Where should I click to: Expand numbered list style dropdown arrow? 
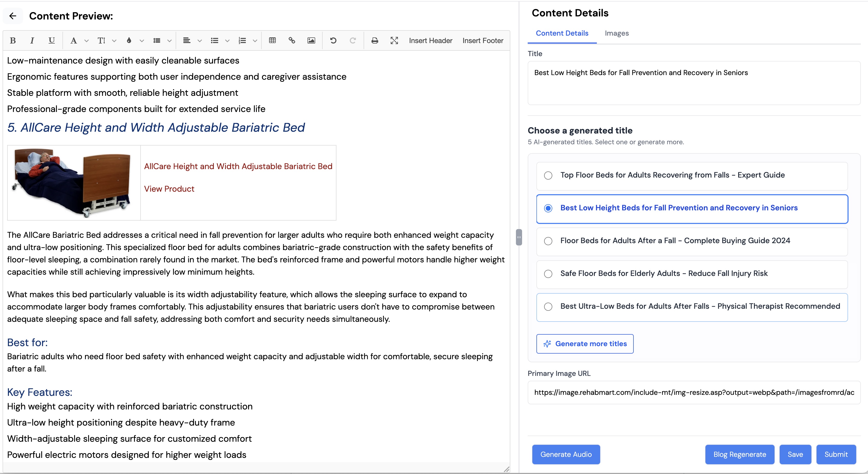[x=255, y=41]
